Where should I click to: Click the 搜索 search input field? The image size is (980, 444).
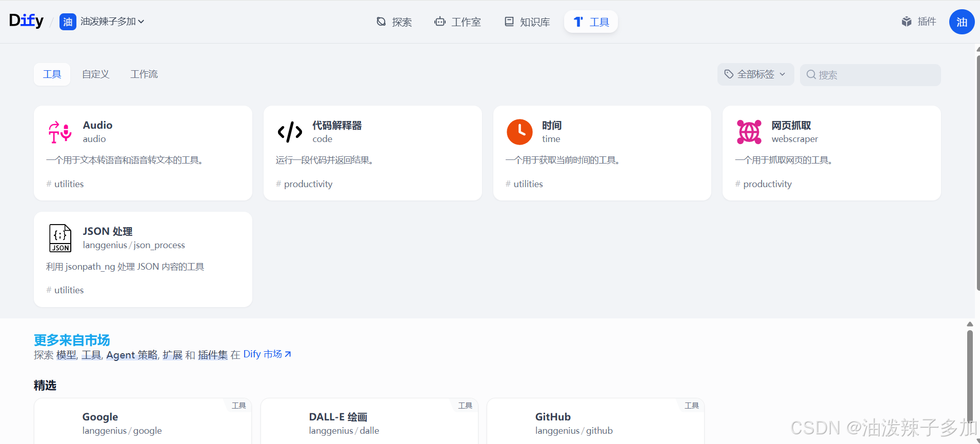(870, 75)
